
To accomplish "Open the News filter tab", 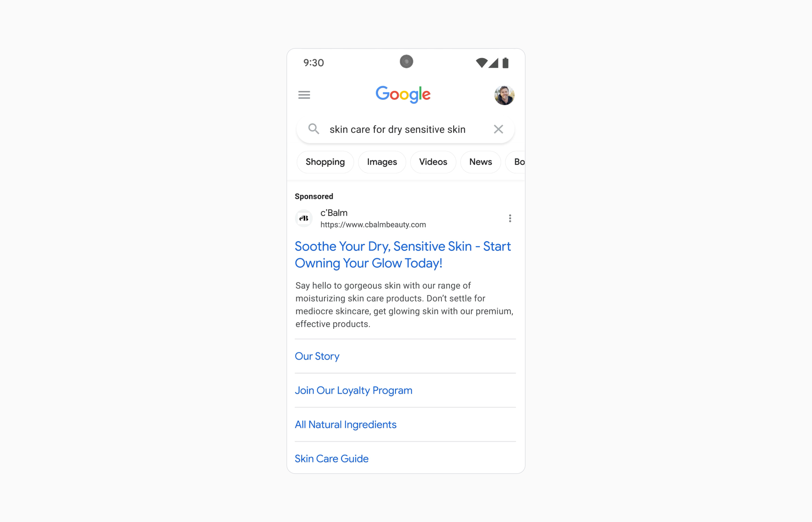I will point(480,162).
